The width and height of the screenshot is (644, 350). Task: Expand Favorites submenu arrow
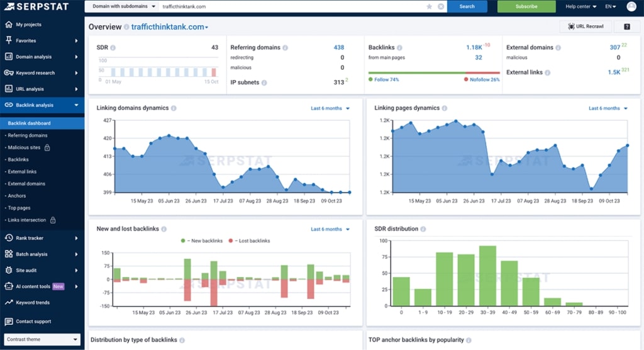pyautogui.click(x=76, y=41)
